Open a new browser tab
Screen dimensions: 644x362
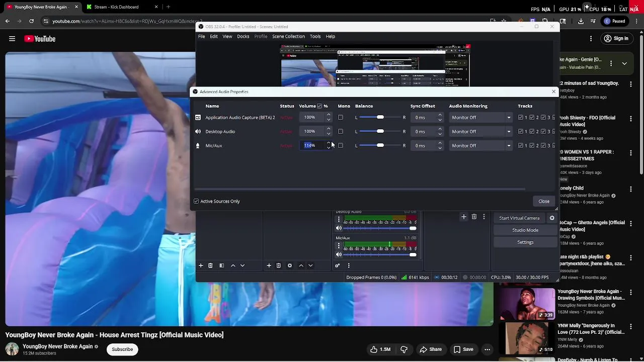(x=168, y=7)
